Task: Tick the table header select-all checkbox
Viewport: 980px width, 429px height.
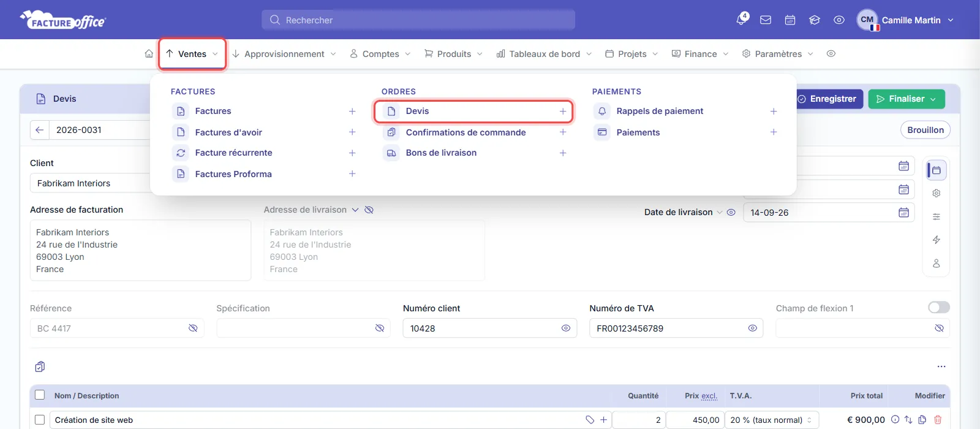Action: (x=40, y=395)
